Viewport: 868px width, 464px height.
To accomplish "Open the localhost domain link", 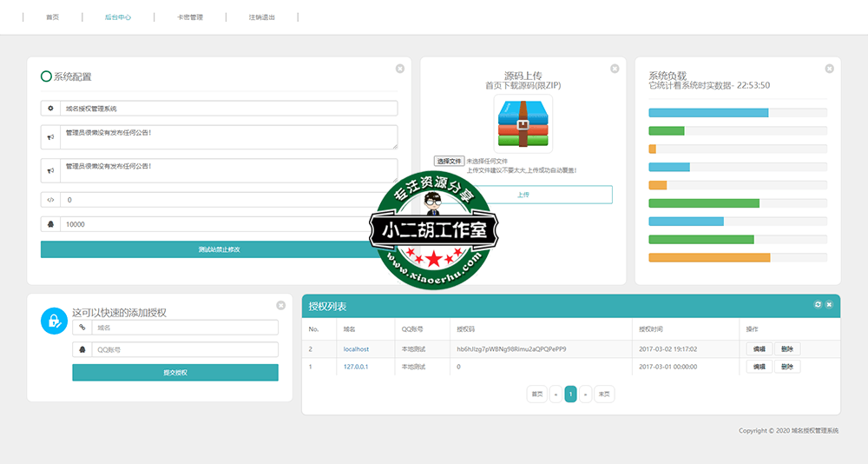I will click(x=356, y=348).
